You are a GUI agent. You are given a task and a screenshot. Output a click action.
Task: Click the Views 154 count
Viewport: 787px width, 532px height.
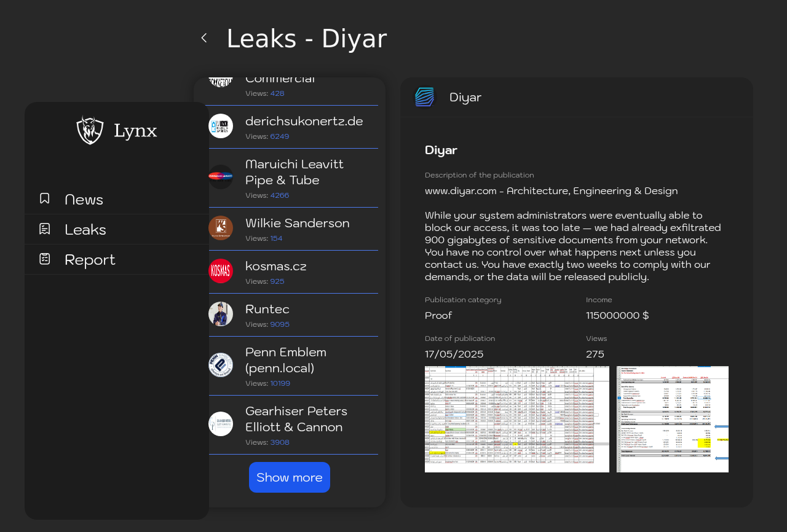(276, 238)
